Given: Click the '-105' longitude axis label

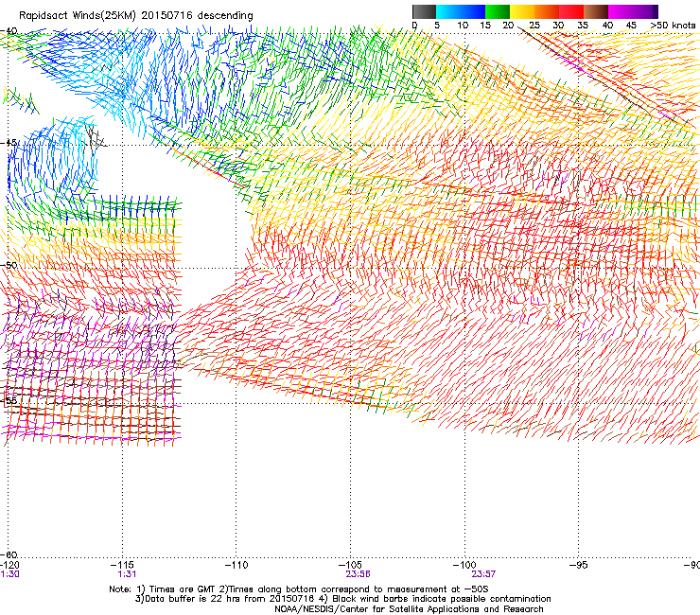Looking at the screenshot, I should tap(350, 565).
